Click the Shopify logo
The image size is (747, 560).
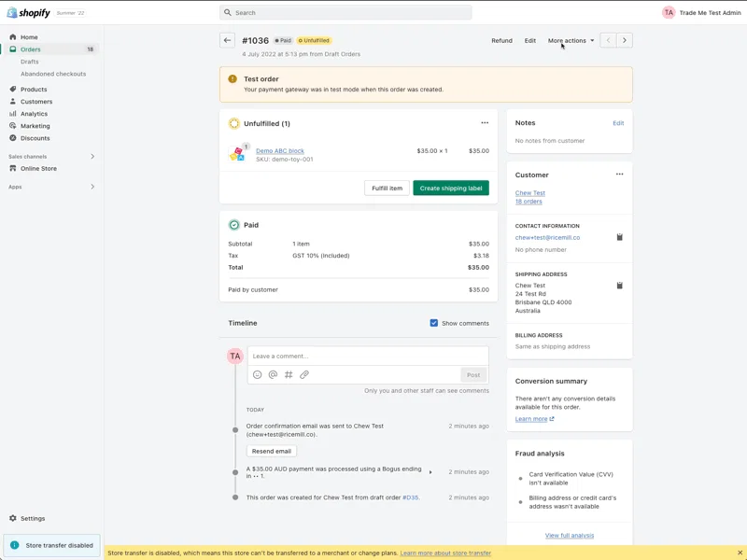[x=29, y=13]
